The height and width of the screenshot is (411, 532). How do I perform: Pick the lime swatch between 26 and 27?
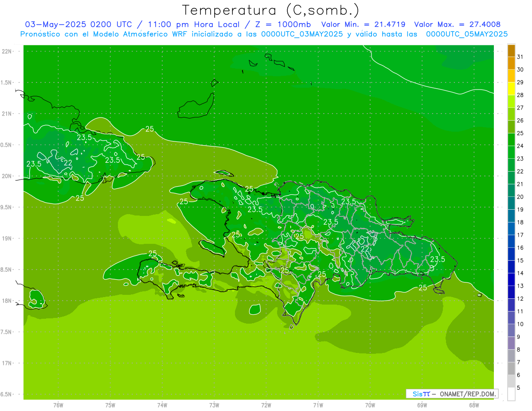coord(511,114)
